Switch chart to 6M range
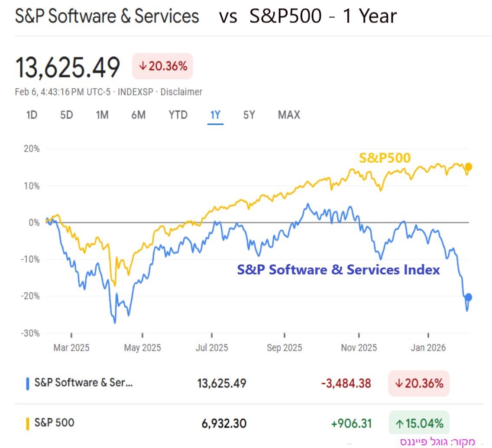The height and width of the screenshot is (448, 492). pos(138,115)
